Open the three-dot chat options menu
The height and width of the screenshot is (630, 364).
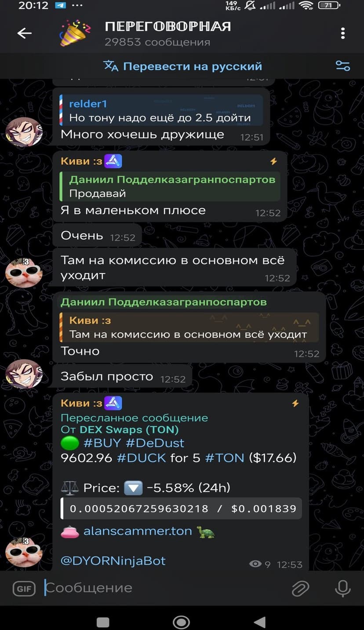343,33
